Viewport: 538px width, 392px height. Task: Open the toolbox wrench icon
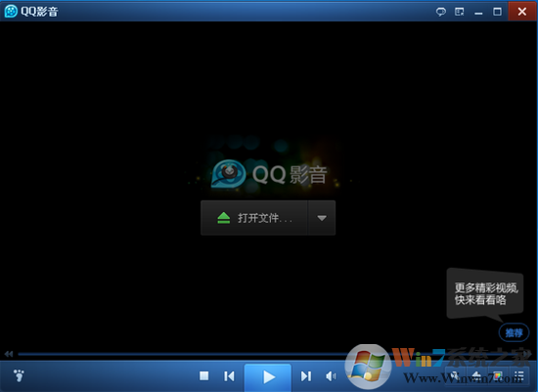[x=455, y=375]
